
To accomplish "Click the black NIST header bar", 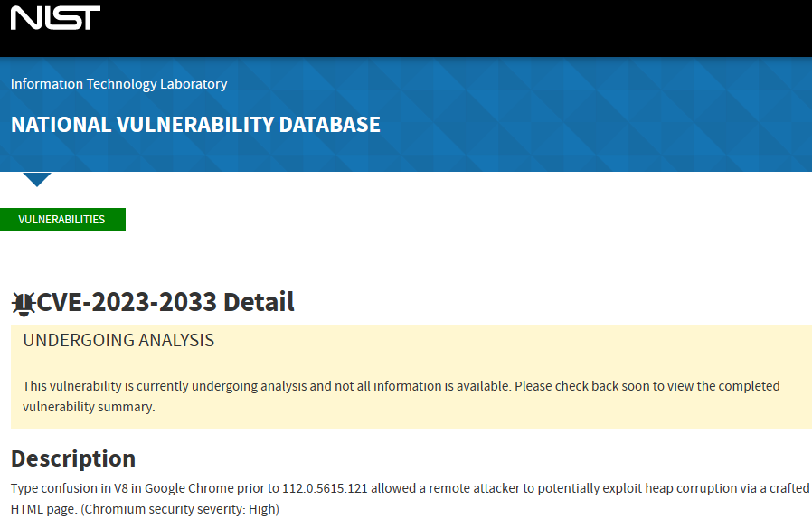I will pos(452,27).
